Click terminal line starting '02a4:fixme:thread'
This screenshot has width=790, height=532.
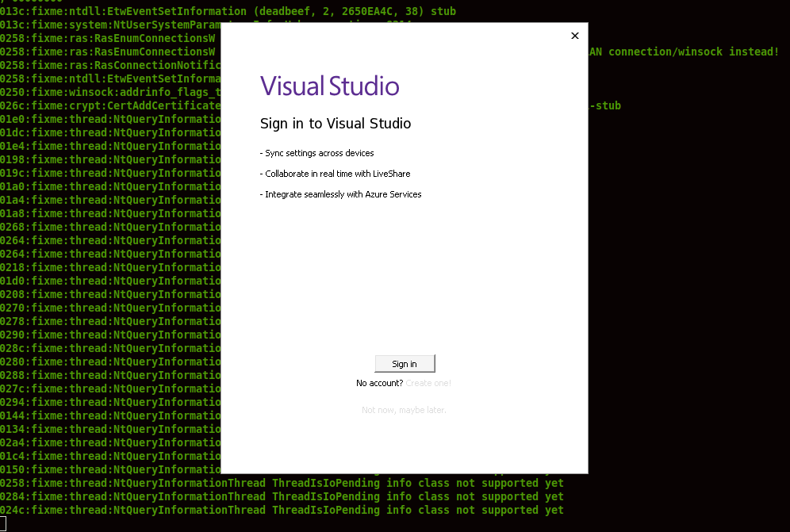(x=110, y=443)
